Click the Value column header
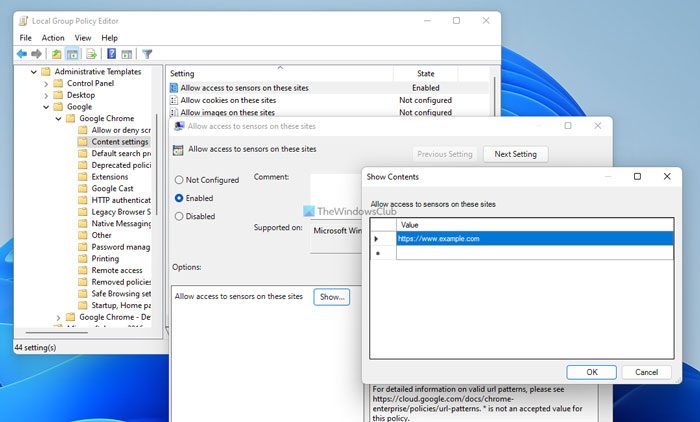This screenshot has height=422, width=700. (x=535, y=225)
